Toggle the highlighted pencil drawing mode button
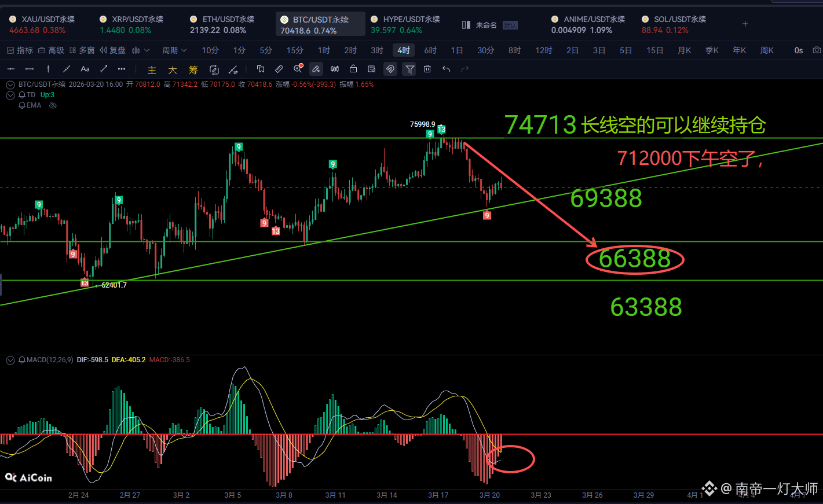Viewport: 823px width, 504px height. (316, 69)
